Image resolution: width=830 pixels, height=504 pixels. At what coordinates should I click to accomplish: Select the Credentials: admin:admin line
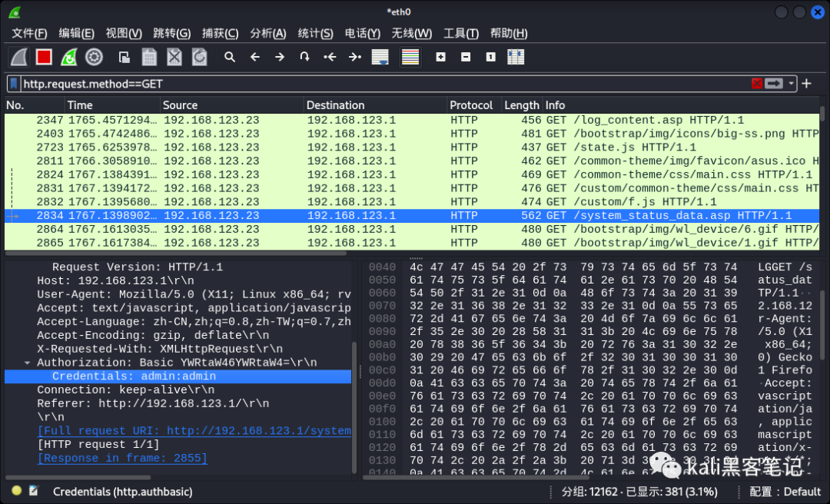(178, 376)
